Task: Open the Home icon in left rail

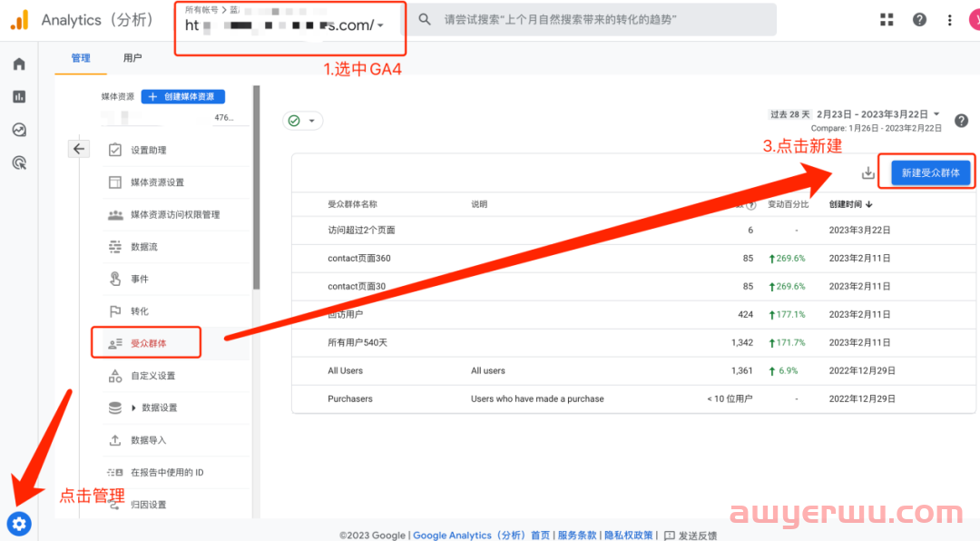Action: [x=19, y=64]
